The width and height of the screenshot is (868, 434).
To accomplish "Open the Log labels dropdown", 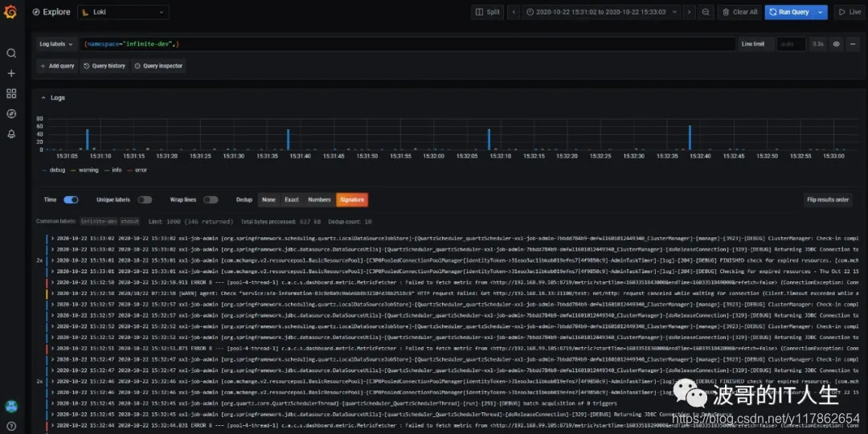I will pyautogui.click(x=56, y=43).
